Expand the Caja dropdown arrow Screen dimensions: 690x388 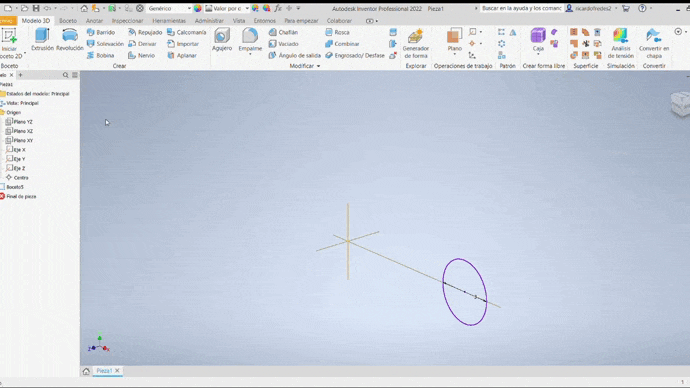[x=538, y=54]
